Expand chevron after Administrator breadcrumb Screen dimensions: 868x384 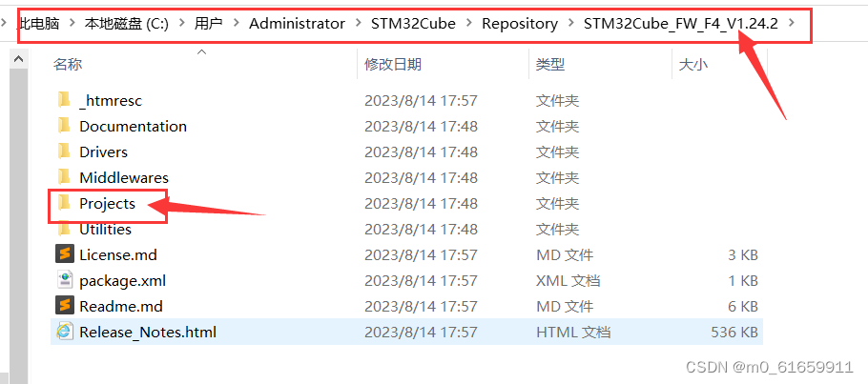click(x=358, y=23)
